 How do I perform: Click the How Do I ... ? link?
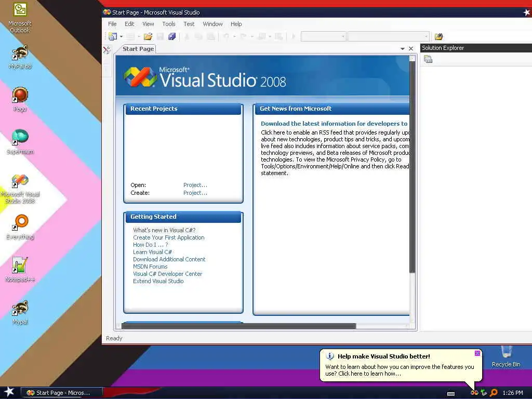pos(150,245)
